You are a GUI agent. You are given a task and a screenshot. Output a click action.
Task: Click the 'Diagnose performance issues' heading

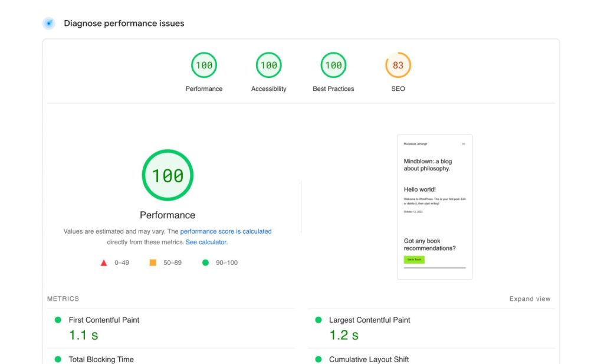pyautogui.click(x=124, y=24)
